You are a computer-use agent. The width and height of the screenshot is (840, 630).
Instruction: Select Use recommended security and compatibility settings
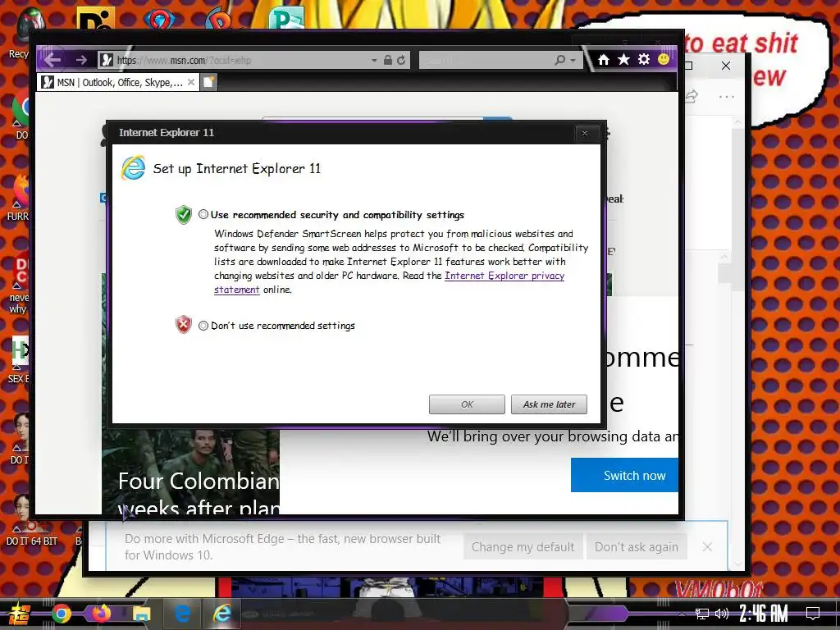[x=203, y=214]
